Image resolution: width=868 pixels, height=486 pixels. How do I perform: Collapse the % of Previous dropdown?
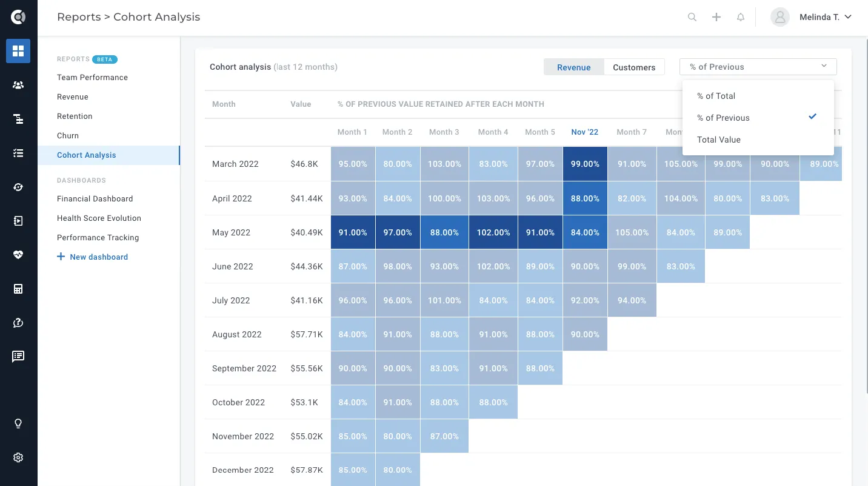(x=758, y=67)
